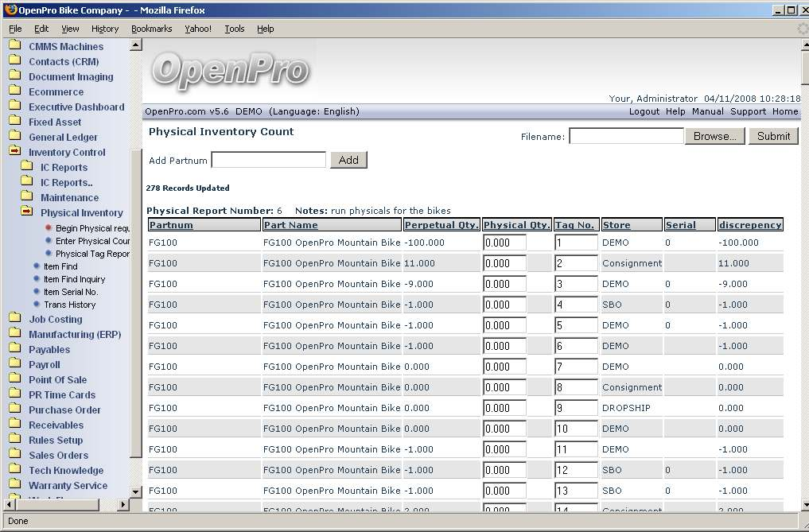This screenshot has height=532, width=809.
Task: Sort by the Perpetual Qty. column header
Action: coord(441,225)
